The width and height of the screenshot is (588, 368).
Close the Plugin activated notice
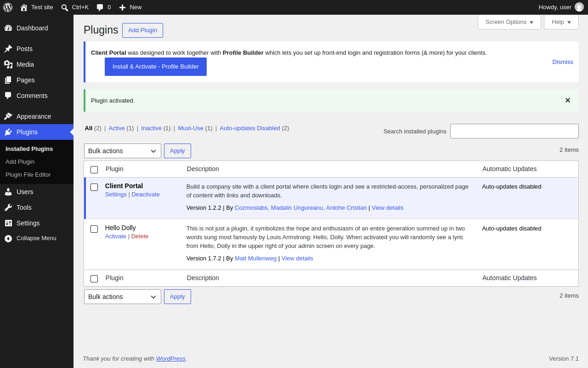click(x=568, y=100)
